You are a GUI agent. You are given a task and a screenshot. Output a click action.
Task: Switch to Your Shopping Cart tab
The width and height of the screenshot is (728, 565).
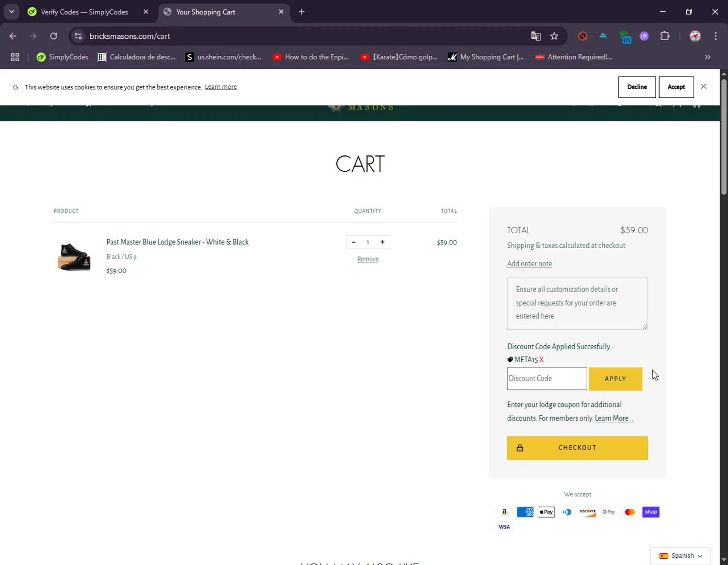point(206,12)
